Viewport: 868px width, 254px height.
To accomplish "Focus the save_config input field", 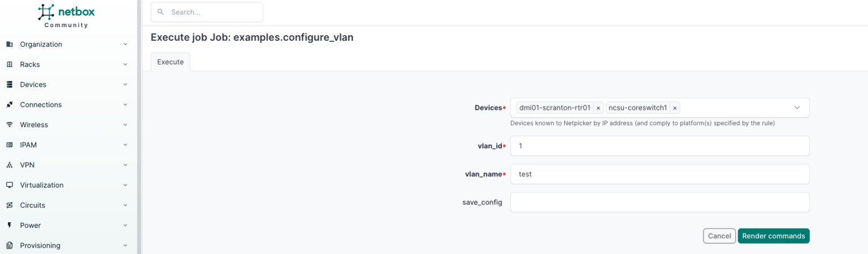I will click(659, 202).
